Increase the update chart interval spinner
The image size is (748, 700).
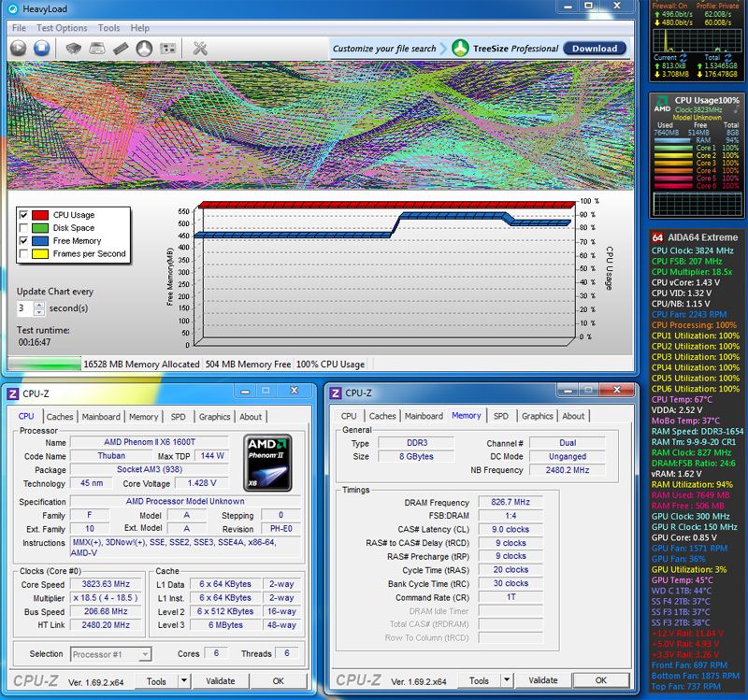click(39, 304)
